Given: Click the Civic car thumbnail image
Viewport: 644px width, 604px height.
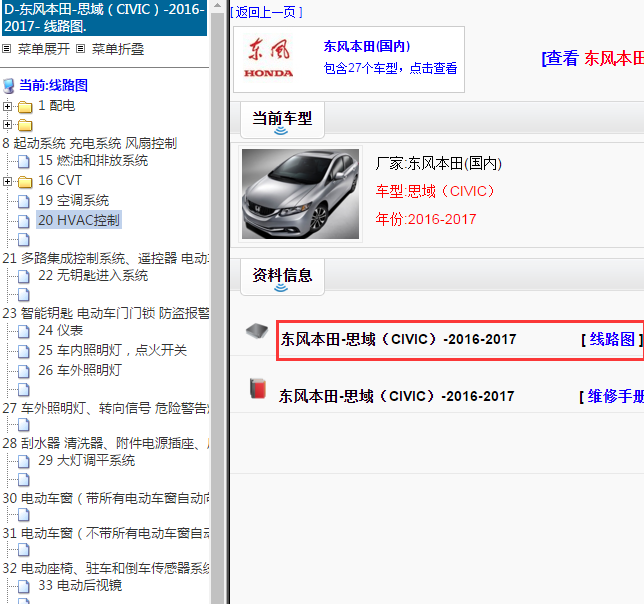Looking at the screenshot, I should pyautogui.click(x=300, y=194).
